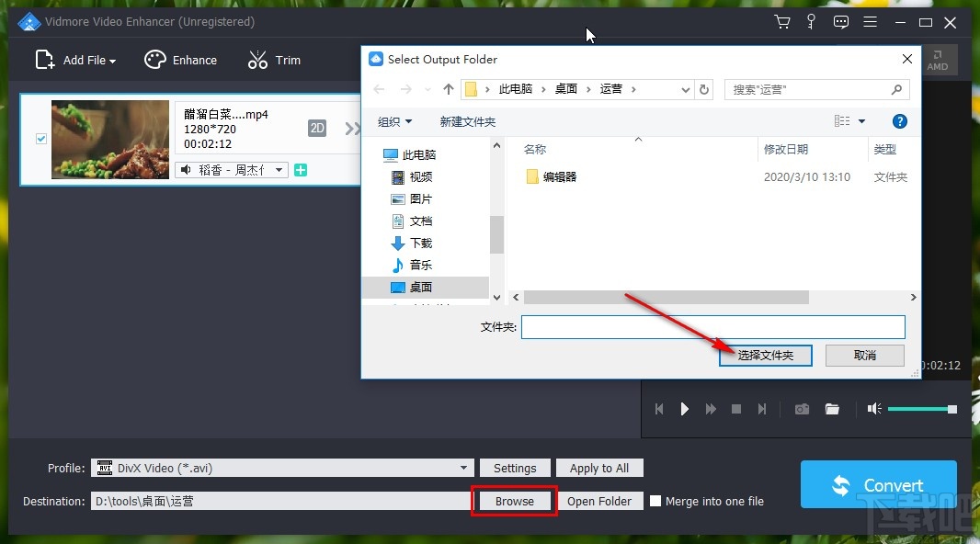
Task: Expand the Add File dropdown arrow
Action: (x=112, y=62)
